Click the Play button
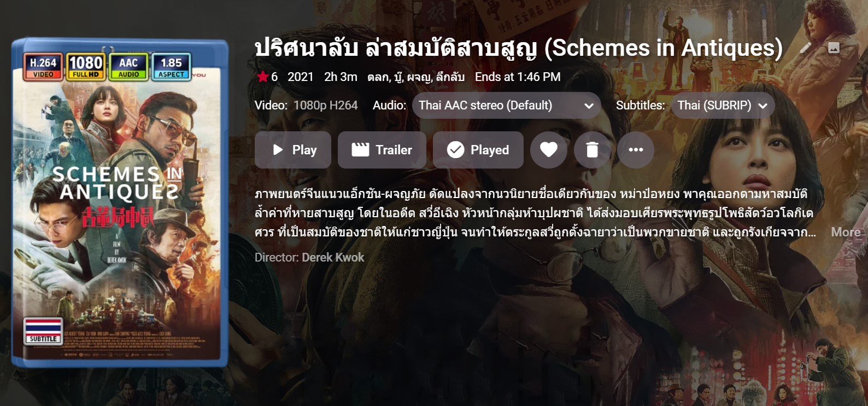 [x=293, y=150]
